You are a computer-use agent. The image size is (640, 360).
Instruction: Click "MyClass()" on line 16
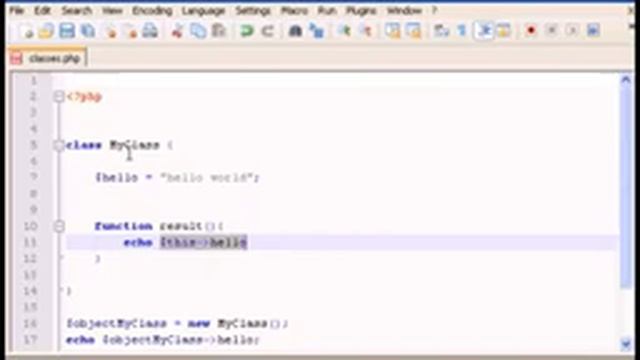pos(249,324)
